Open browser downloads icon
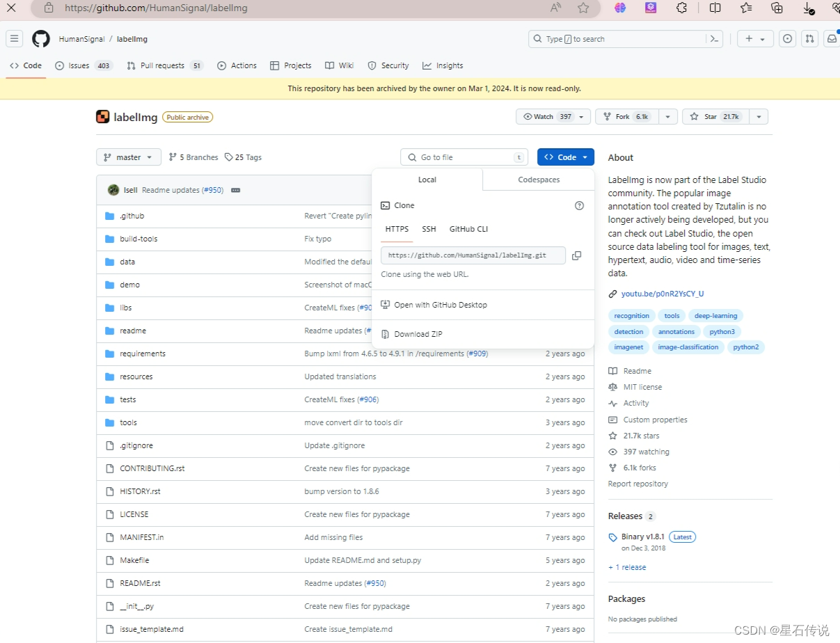Image resolution: width=840 pixels, height=643 pixels. tap(808, 8)
